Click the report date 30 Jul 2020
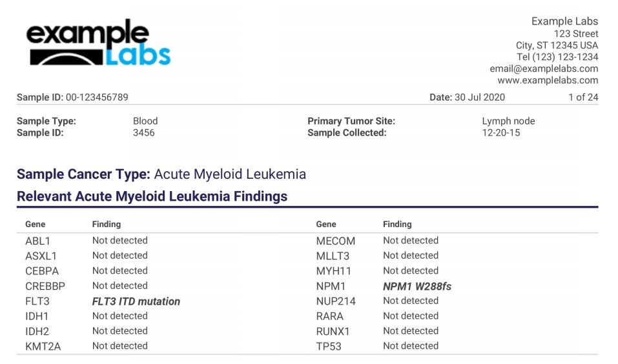The image size is (618, 364). [467, 97]
